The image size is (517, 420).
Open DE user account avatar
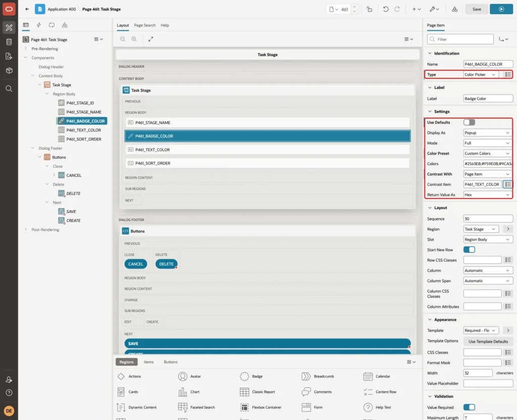pos(9,411)
